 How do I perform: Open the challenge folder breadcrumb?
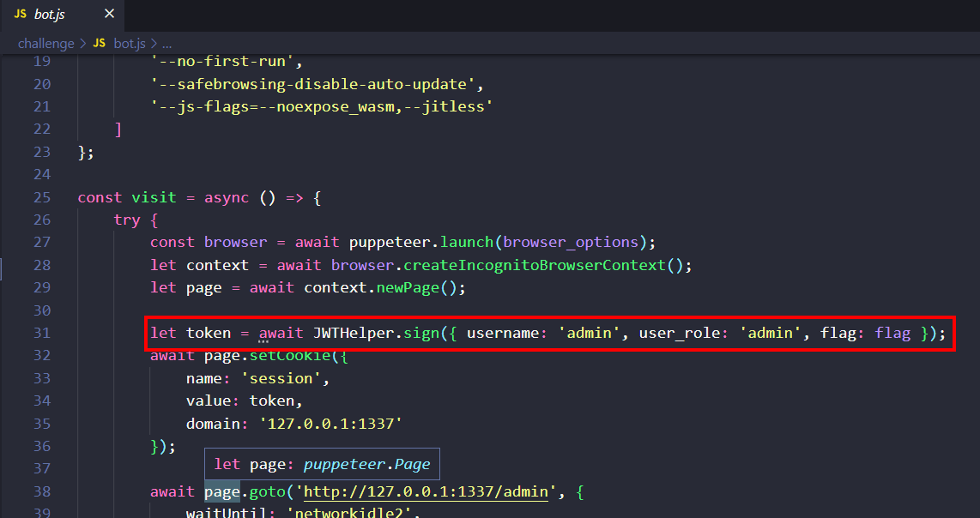point(45,43)
